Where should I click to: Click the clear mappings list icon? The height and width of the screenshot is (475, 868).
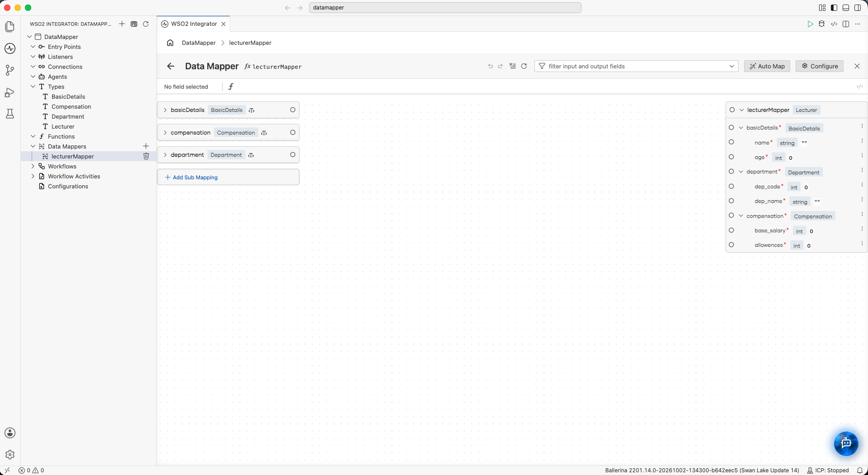[x=512, y=66]
